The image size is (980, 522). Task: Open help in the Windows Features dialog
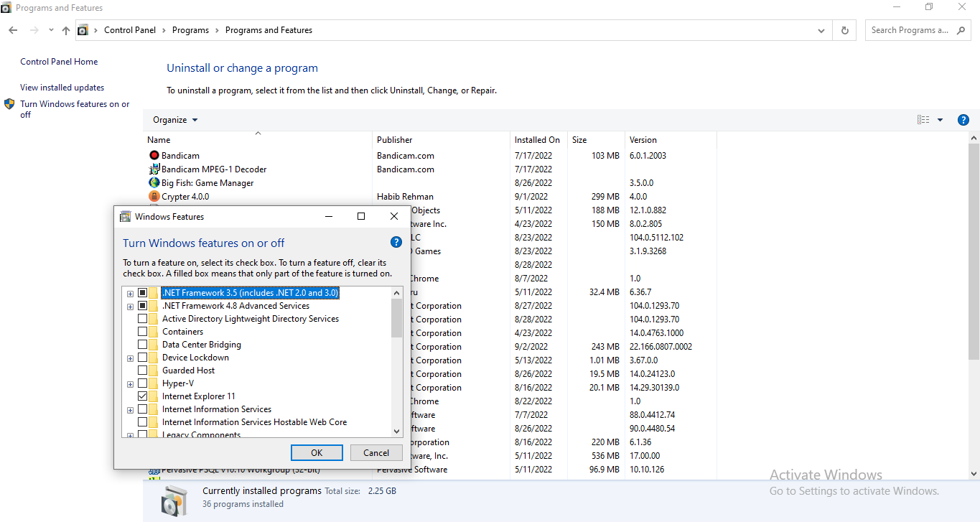(x=396, y=242)
